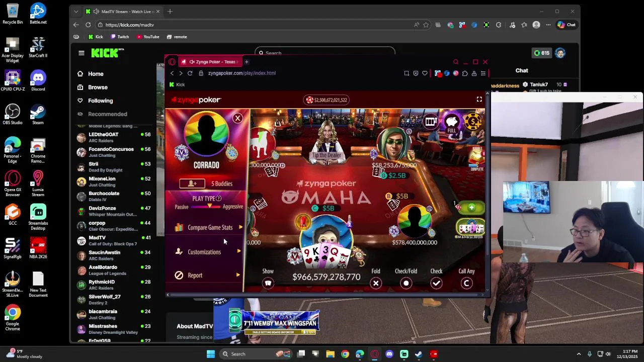Select the Check pre-action option
This screenshot has width=644, height=362.
[x=436, y=283]
